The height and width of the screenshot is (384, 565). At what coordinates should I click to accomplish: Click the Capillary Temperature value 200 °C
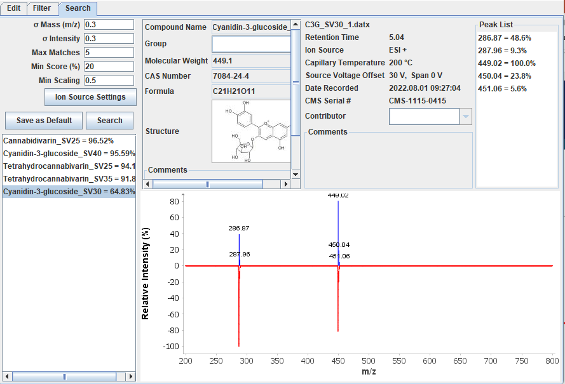[401, 63]
